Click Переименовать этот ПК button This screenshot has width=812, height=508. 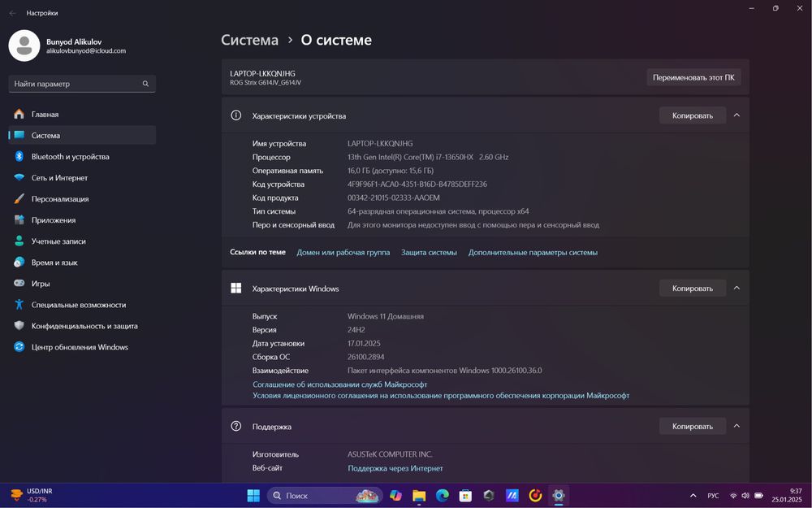click(x=693, y=77)
